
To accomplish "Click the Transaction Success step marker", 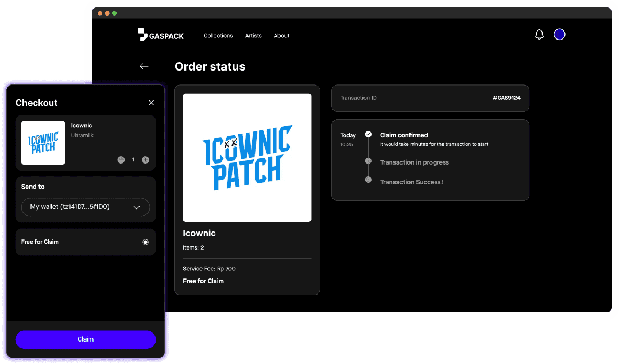I will click(368, 180).
